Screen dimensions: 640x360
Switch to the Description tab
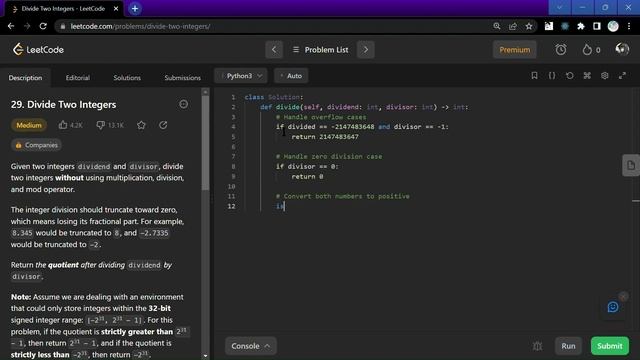coord(25,78)
